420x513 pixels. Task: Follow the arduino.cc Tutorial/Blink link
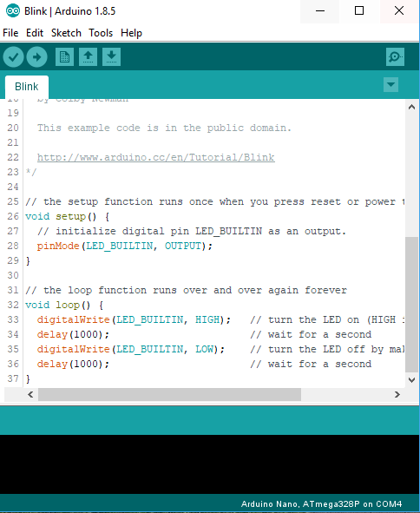(155, 157)
